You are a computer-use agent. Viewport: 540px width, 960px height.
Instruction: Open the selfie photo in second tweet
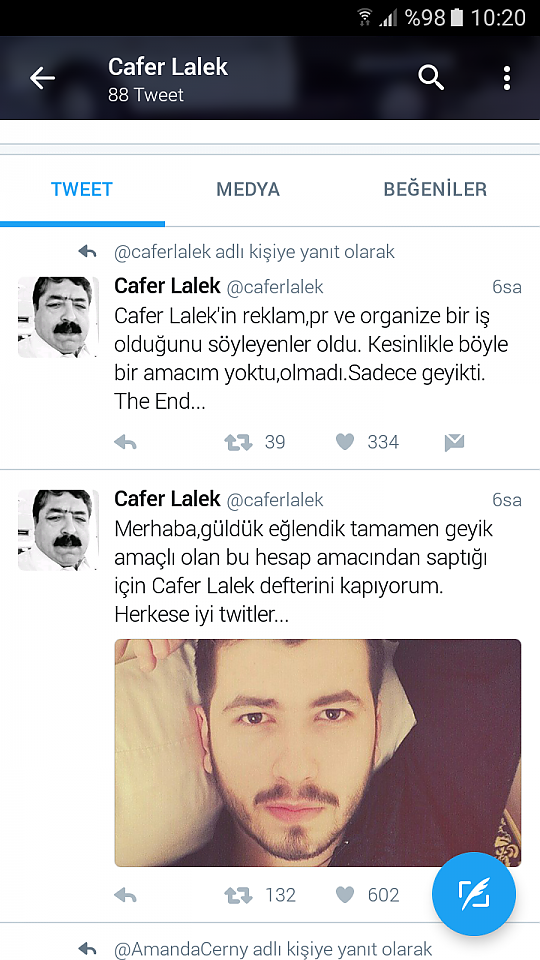[318, 752]
